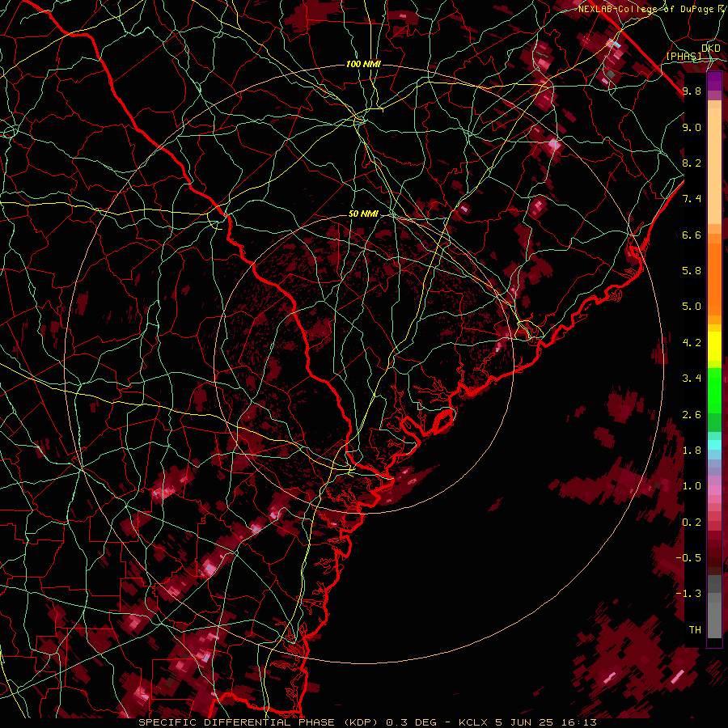Viewport: 728px width, 728px height.
Task: Select the 1.0 scale label
Action: pos(692,486)
